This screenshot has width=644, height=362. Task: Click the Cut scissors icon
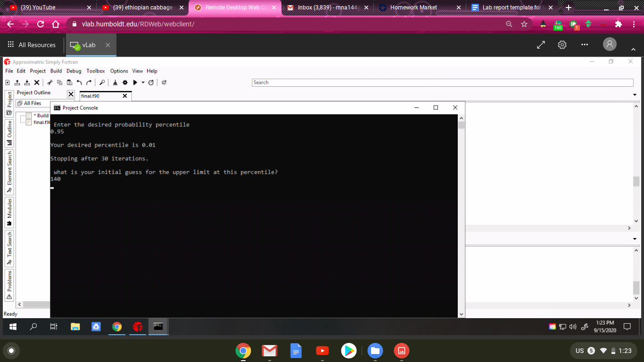(50, 82)
